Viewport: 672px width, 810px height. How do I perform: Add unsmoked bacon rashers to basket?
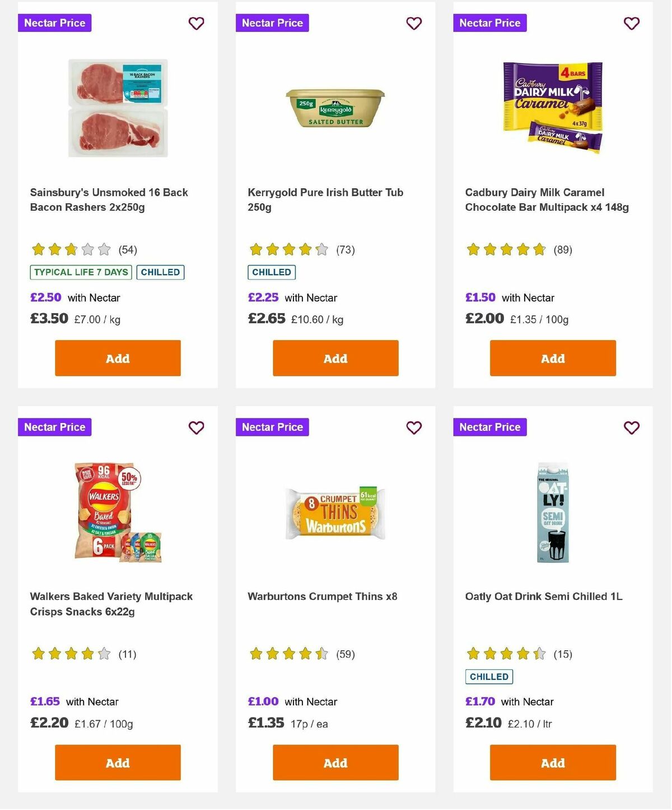[x=117, y=358]
